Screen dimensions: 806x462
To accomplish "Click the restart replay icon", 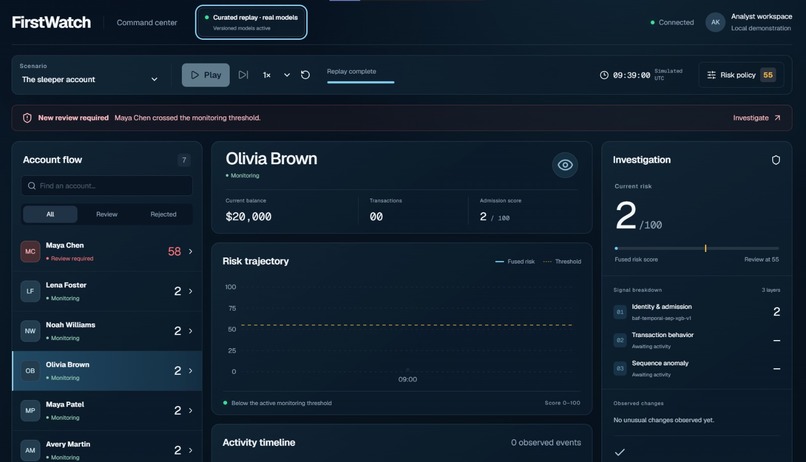I will [x=305, y=75].
